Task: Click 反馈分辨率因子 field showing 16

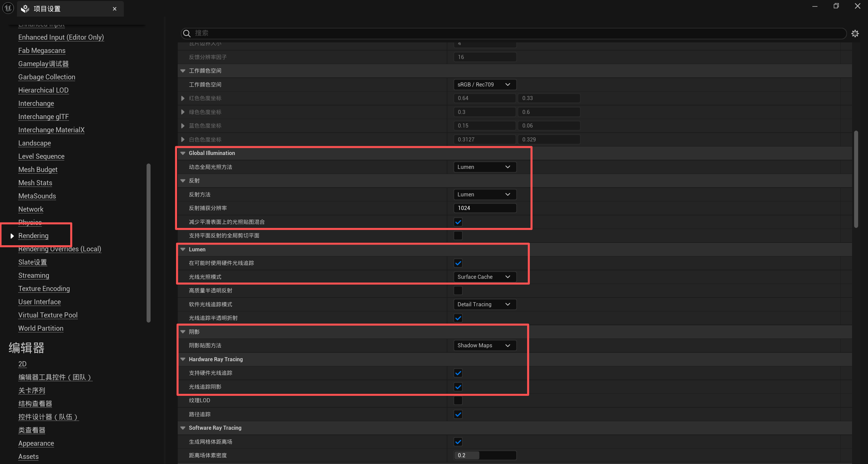Action: click(x=485, y=57)
